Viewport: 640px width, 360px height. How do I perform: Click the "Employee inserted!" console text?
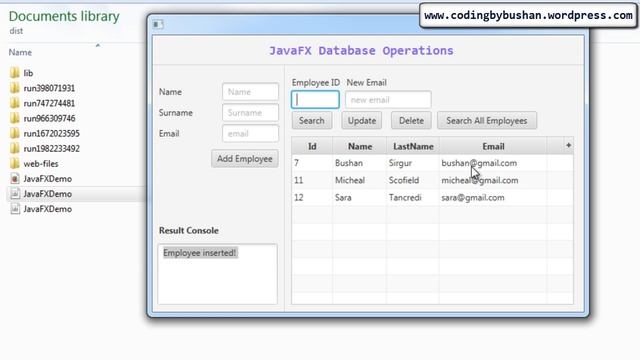pyautogui.click(x=200, y=253)
